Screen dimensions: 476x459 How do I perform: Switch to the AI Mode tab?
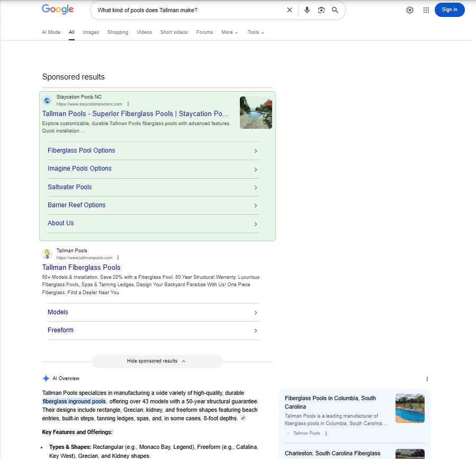[51, 32]
